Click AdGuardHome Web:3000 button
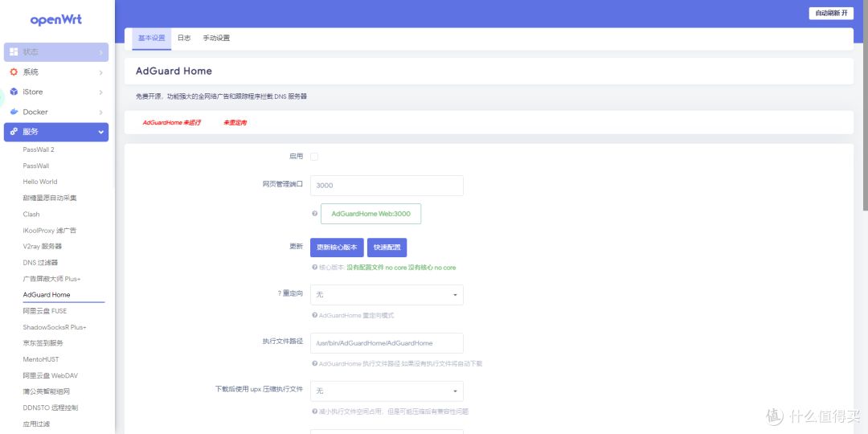This screenshot has width=868, height=434. coord(371,214)
